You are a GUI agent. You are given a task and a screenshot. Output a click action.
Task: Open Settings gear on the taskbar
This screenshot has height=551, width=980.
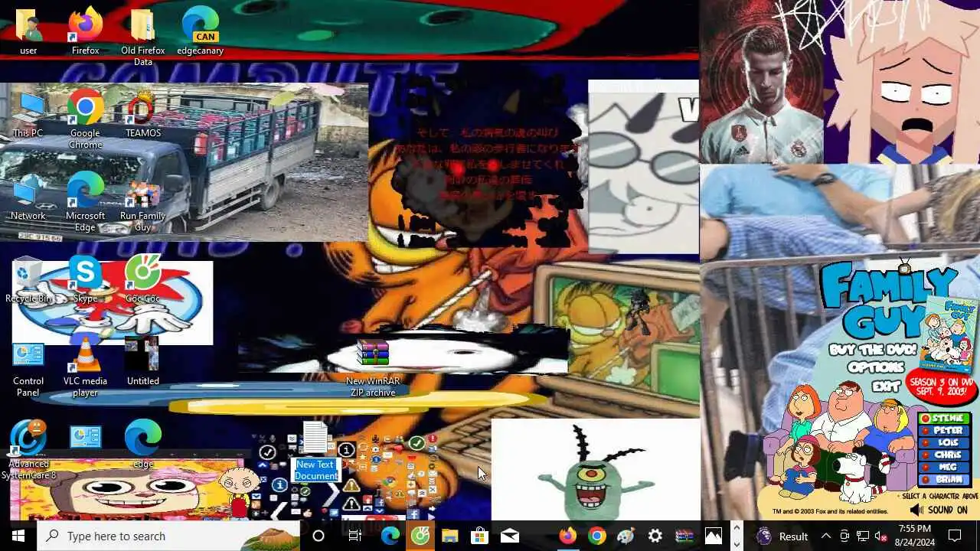coord(655,536)
